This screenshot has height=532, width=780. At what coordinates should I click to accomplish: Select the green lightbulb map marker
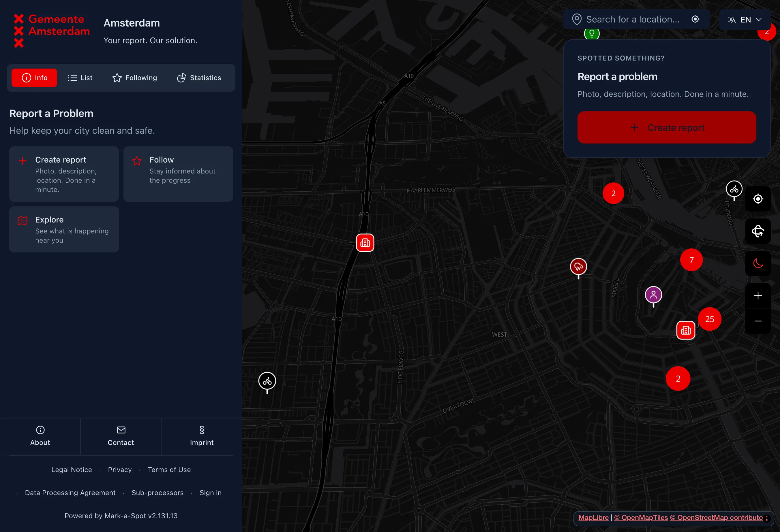(592, 33)
